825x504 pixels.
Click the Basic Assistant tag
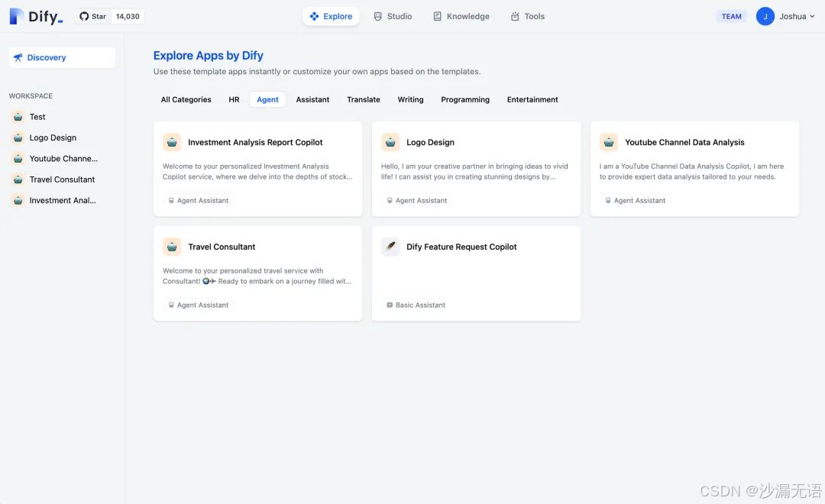[x=416, y=305]
